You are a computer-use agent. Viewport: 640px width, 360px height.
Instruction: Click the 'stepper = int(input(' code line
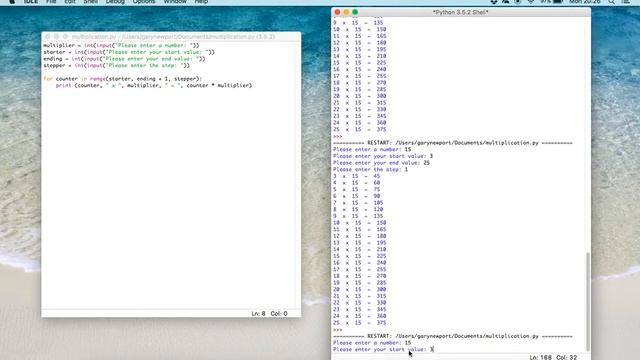tap(116, 65)
